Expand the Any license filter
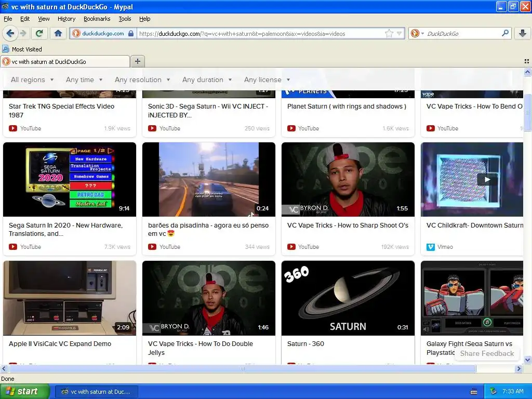The width and height of the screenshot is (532, 399). [x=267, y=79]
